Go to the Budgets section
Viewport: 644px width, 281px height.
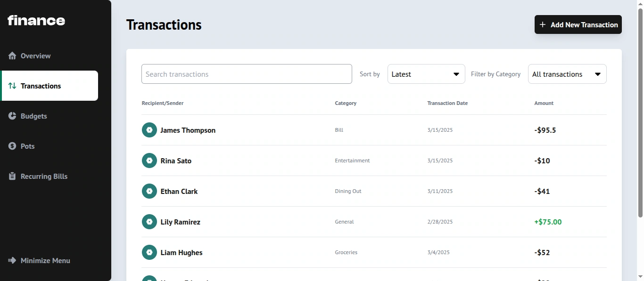[x=50, y=116]
